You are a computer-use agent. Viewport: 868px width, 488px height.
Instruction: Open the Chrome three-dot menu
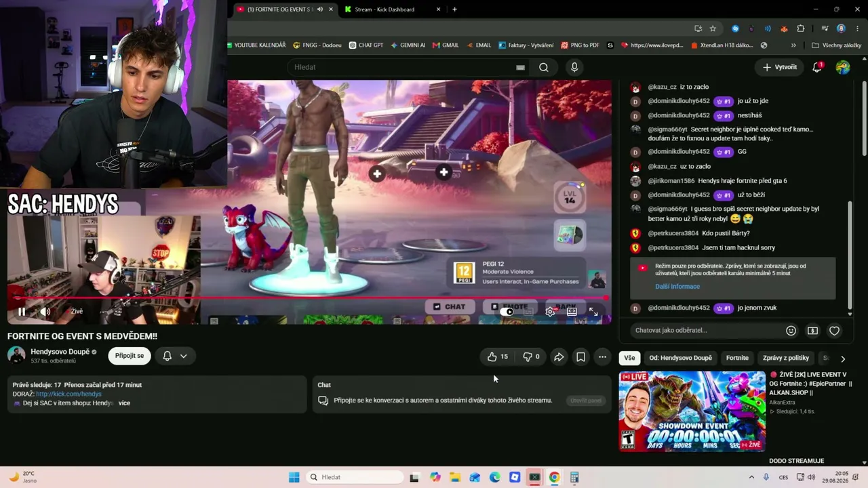(857, 28)
